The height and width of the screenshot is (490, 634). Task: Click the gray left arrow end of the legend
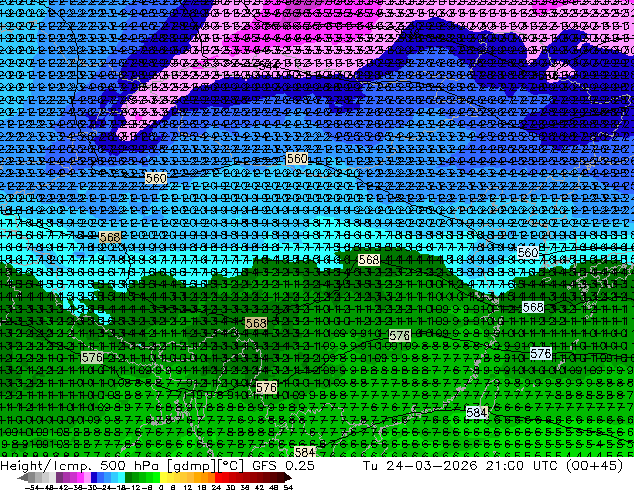(23, 478)
